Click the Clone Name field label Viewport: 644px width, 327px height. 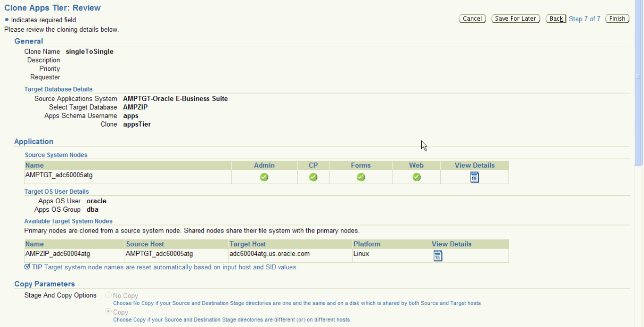click(x=42, y=52)
